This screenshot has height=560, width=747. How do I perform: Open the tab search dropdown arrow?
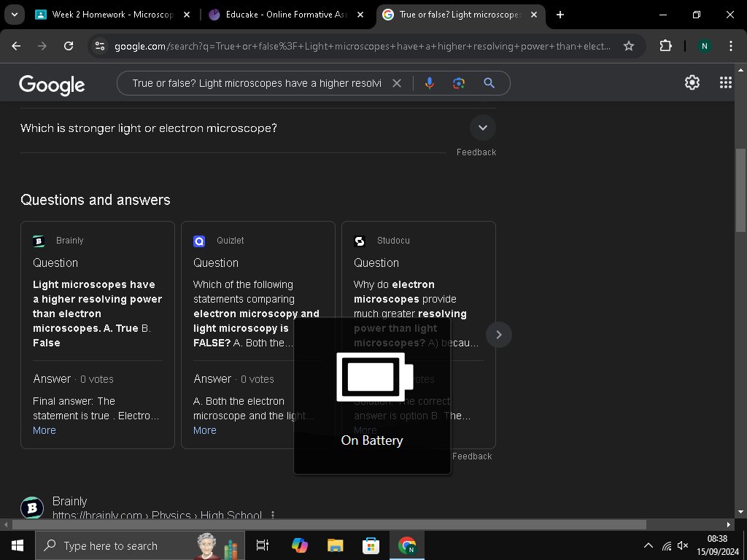click(x=15, y=15)
